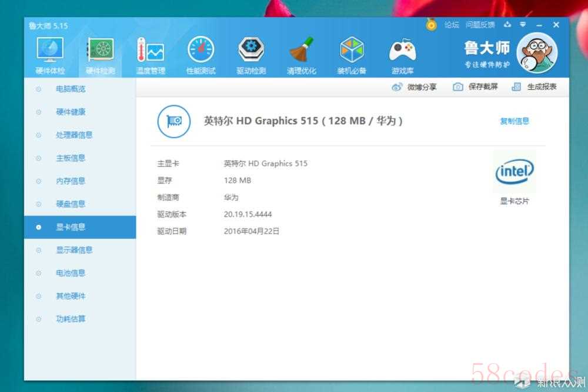Image resolution: width=588 pixels, height=392 pixels.
Task: Select the 硬件检测 hardware detection icon
Action: click(x=100, y=55)
